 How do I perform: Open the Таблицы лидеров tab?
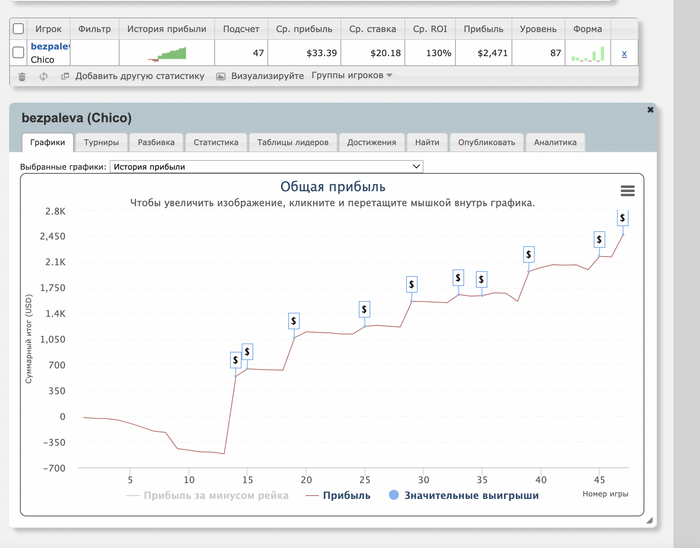(x=293, y=142)
